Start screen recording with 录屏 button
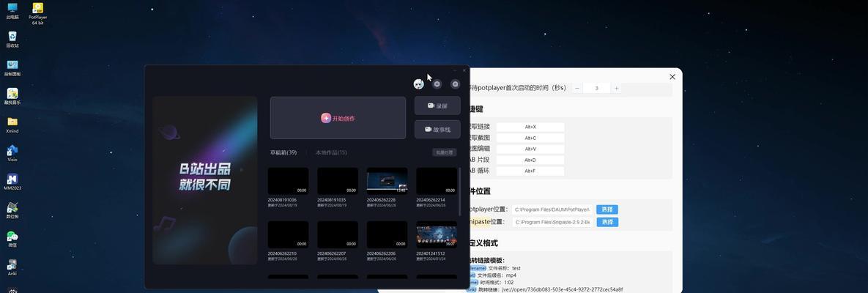The width and height of the screenshot is (868, 293). point(437,105)
